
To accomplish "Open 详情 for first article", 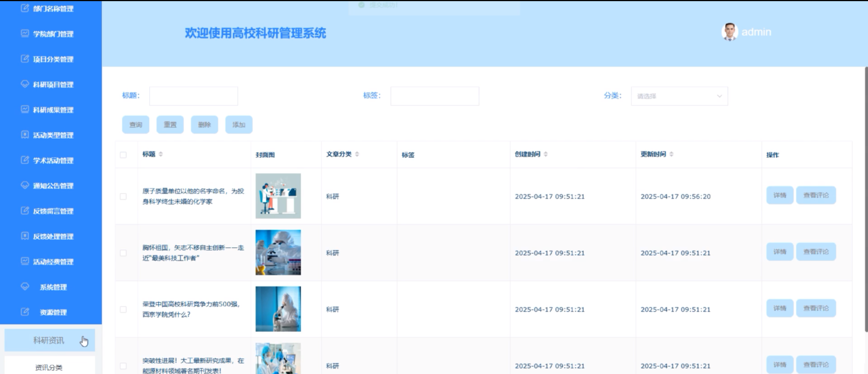I will (780, 195).
